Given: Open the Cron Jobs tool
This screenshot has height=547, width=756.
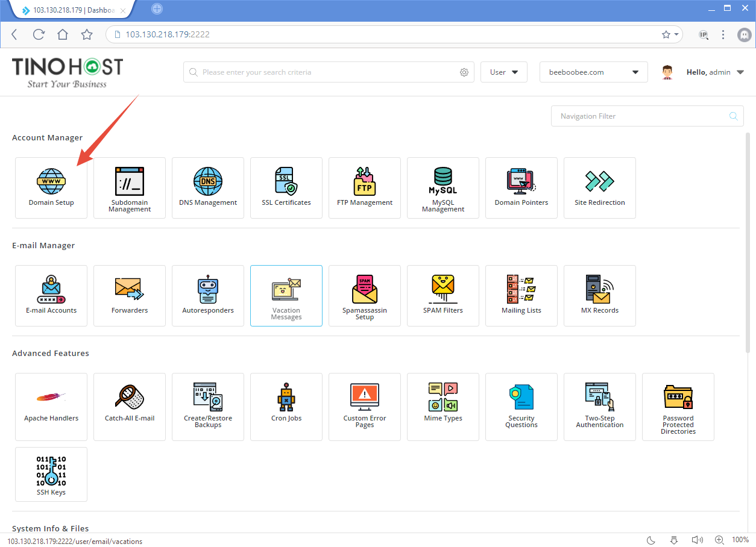Looking at the screenshot, I should click(x=286, y=407).
